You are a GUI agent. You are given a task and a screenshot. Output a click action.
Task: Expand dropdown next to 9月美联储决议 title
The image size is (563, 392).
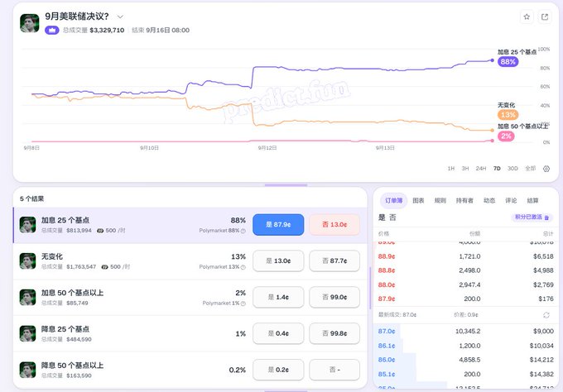(120, 17)
